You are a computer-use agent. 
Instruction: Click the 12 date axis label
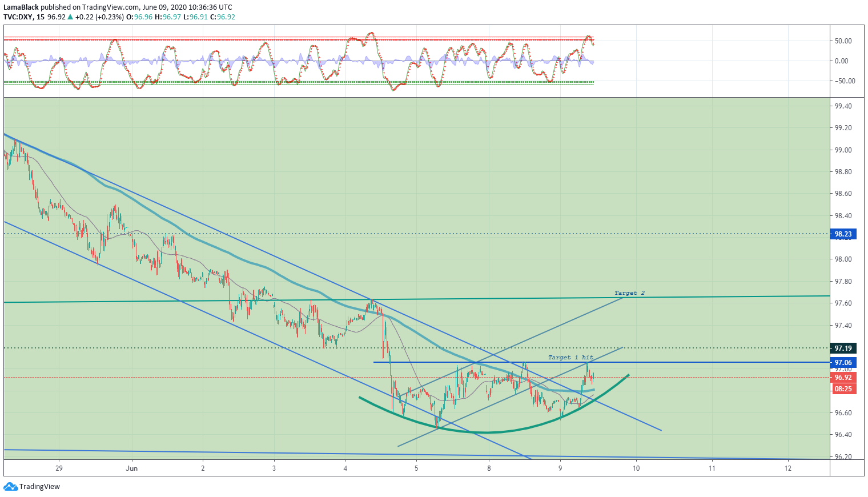pyautogui.click(x=788, y=468)
